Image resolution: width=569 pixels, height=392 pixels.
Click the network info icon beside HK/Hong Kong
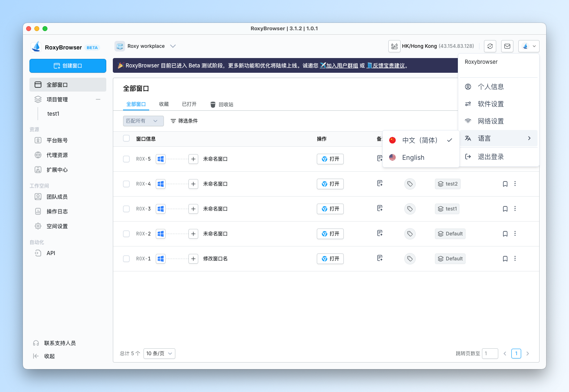coord(394,46)
